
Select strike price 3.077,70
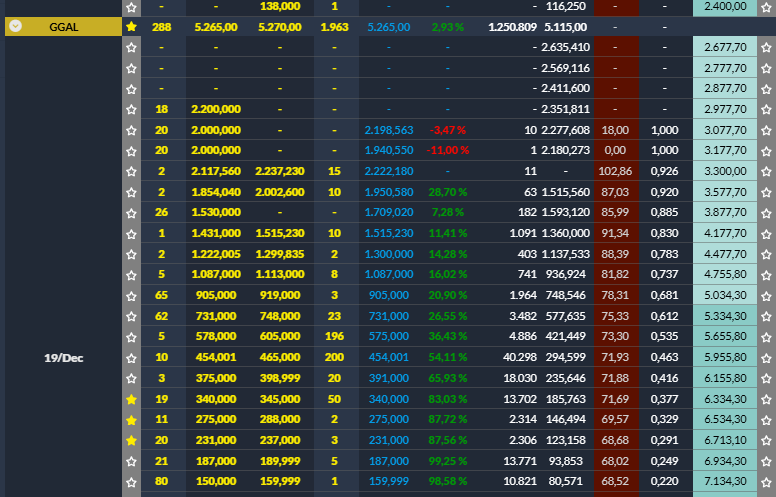[x=725, y=130]
